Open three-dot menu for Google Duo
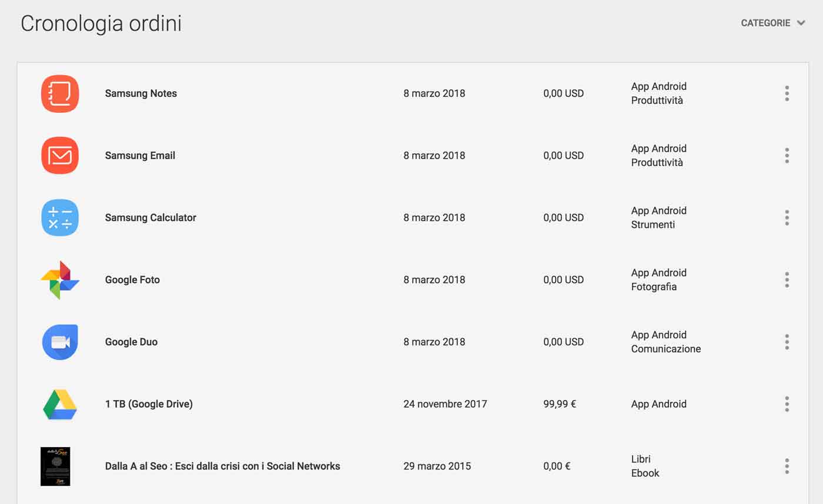The image size is (823, 504). [x=787, y=342]
